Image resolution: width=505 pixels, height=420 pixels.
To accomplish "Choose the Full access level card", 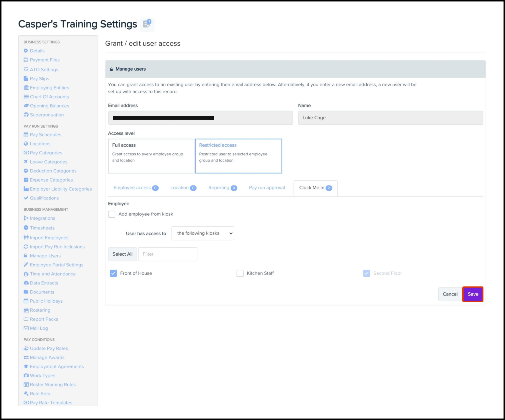I will (x=152, y=156).
